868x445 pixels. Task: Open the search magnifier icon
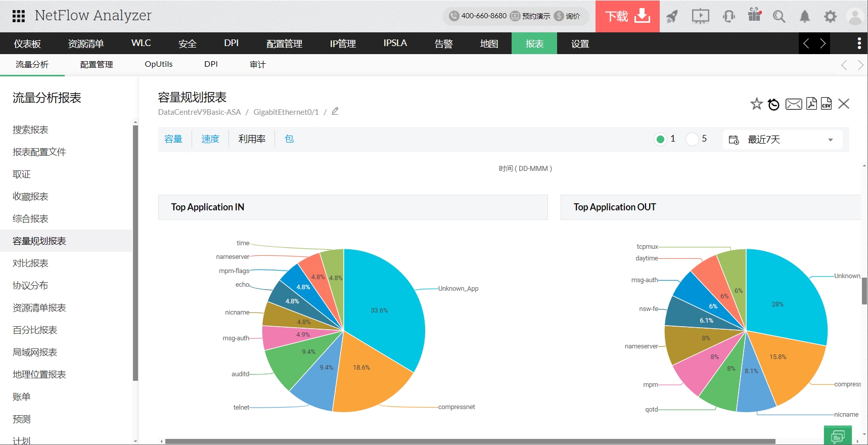[779, 17]
